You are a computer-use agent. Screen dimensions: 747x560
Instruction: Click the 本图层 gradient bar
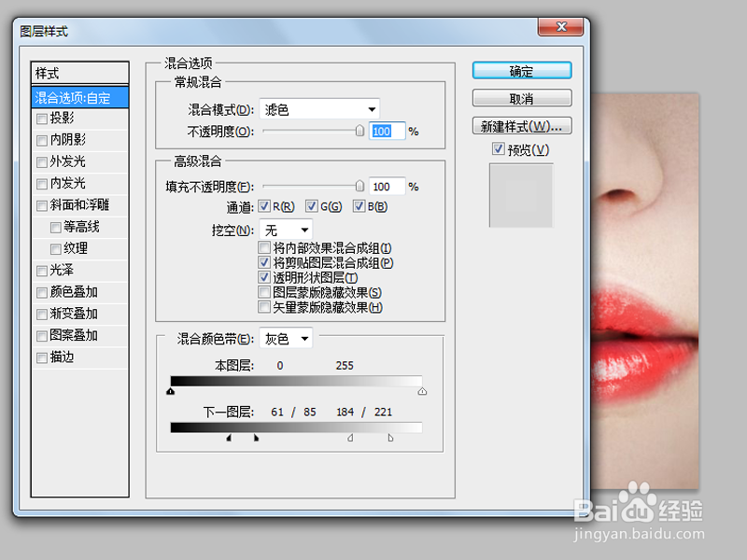[296, 381]
